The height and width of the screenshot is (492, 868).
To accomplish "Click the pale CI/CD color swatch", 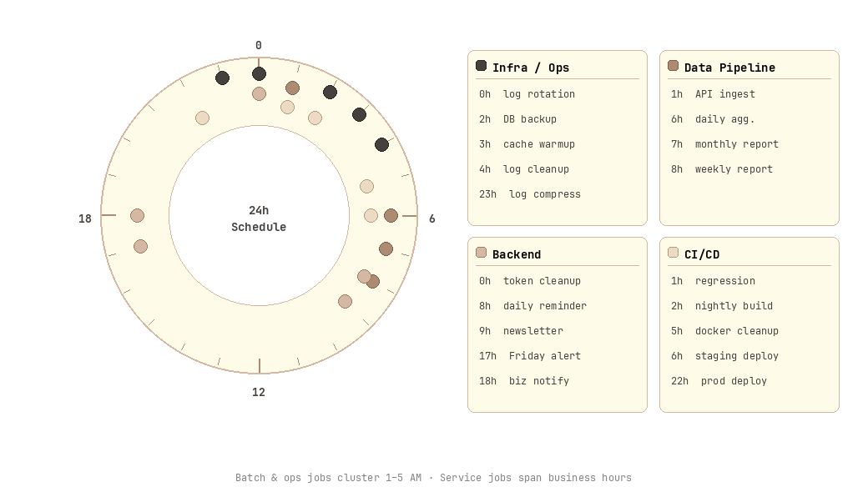I will (673, 253).
